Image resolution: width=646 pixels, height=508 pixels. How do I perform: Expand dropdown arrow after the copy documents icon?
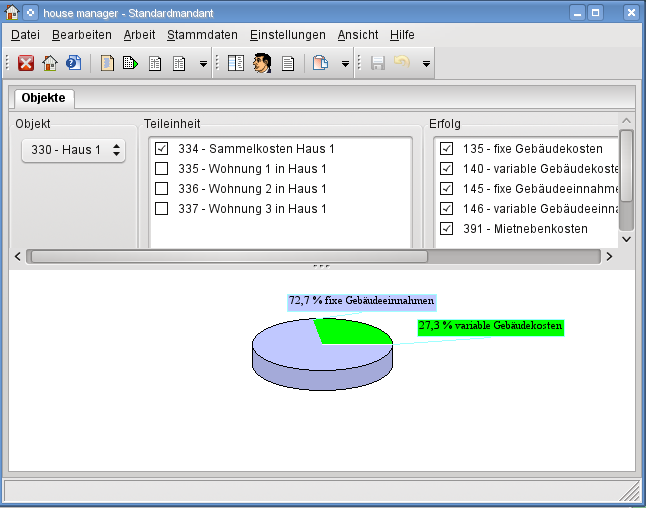345,64
